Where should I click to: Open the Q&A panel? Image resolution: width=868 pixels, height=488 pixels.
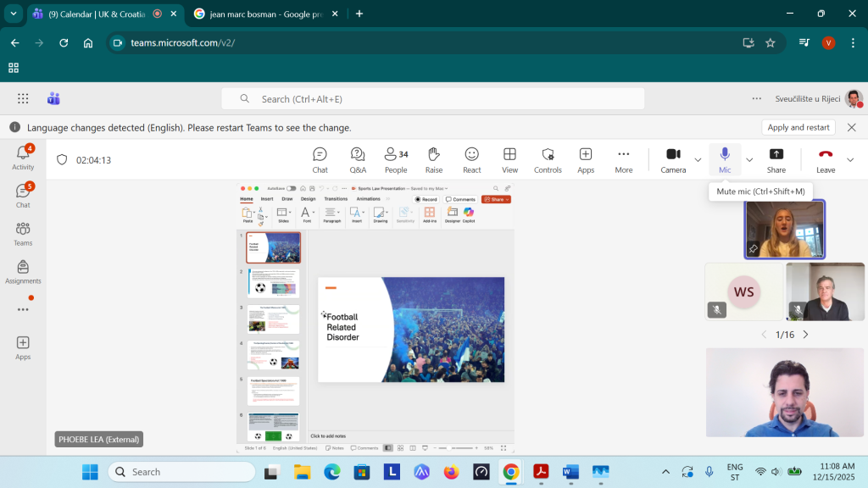pos(358,159)
